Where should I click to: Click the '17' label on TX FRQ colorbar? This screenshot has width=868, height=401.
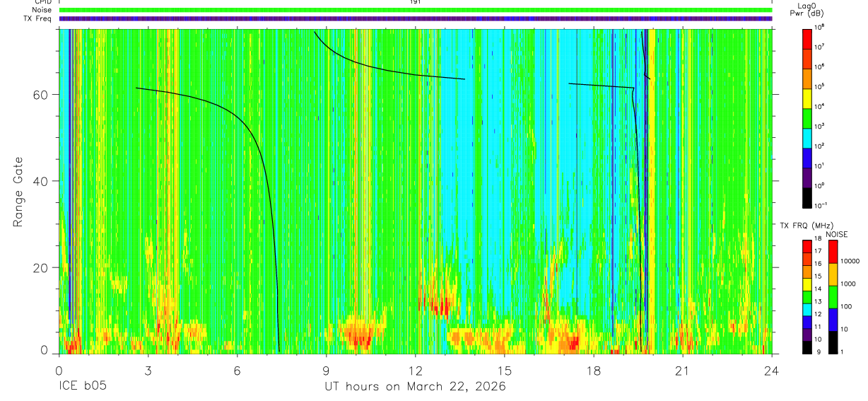(818, 251)
